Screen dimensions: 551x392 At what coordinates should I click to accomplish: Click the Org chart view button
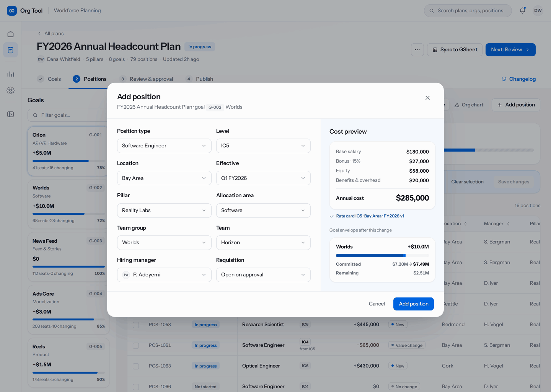click(x=469, y=105)
